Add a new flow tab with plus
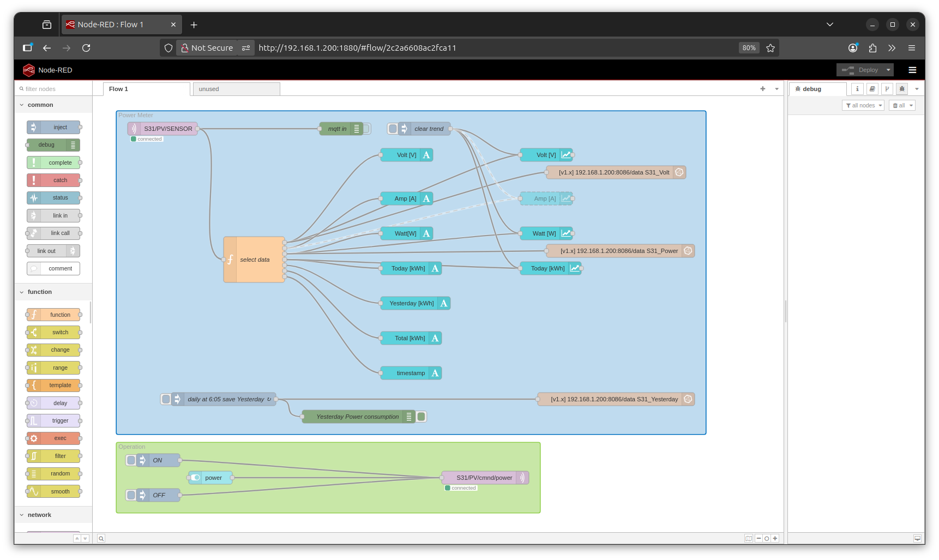 coord(762,89)
